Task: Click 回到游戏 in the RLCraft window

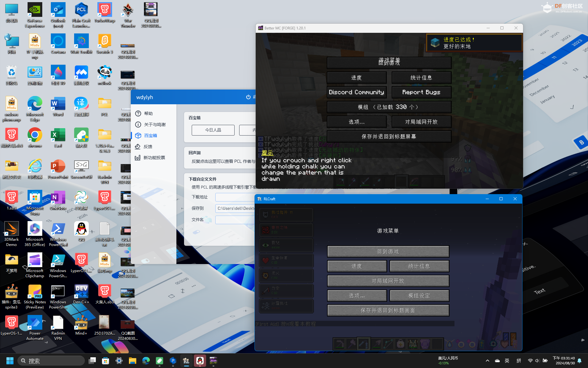Action: [388, 251]
